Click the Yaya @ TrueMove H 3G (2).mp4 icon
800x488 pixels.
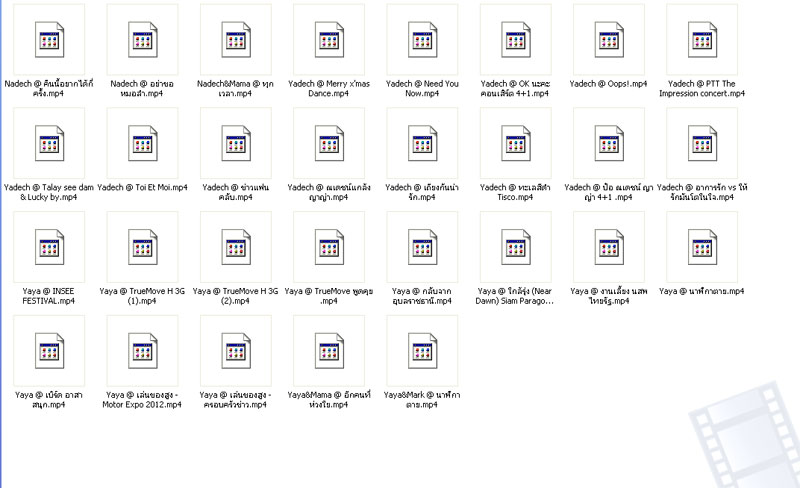(x=236, y=247)
